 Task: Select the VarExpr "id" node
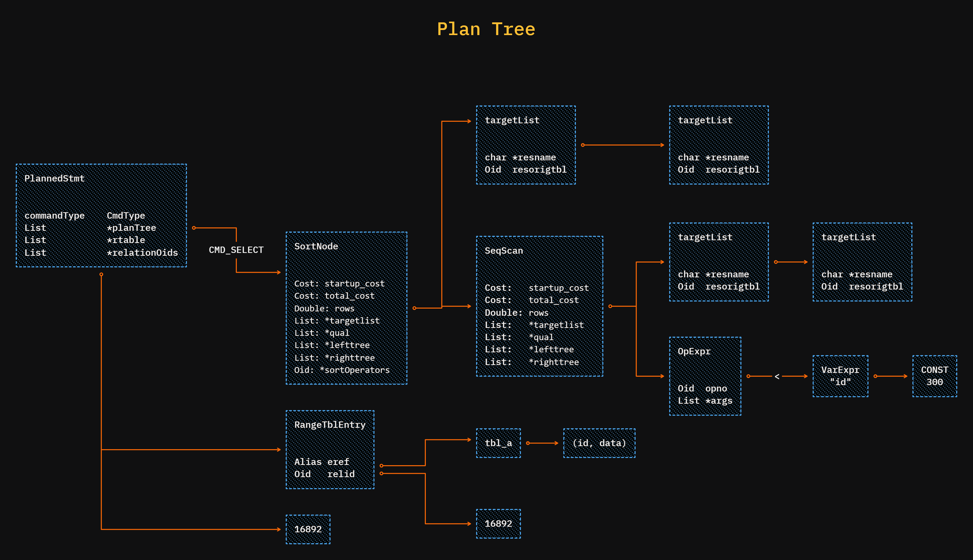840,376
